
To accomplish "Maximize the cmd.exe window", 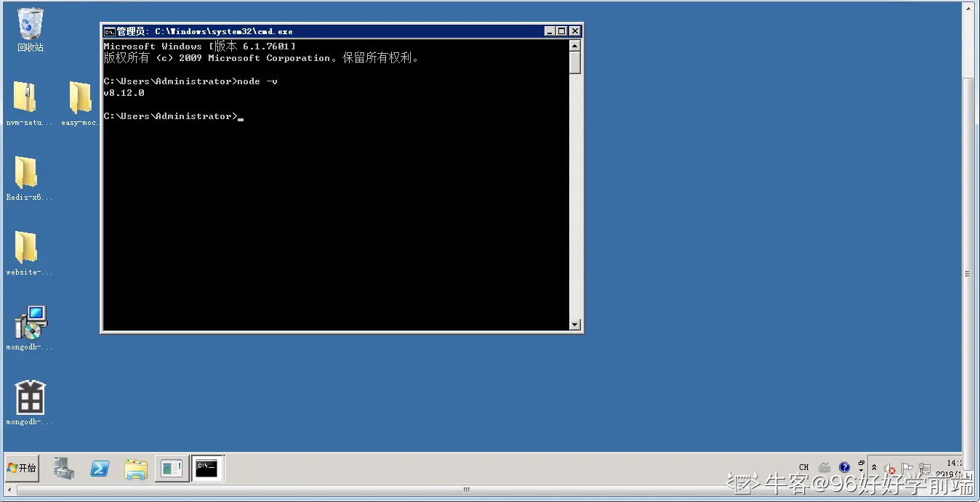I will 562,31.
